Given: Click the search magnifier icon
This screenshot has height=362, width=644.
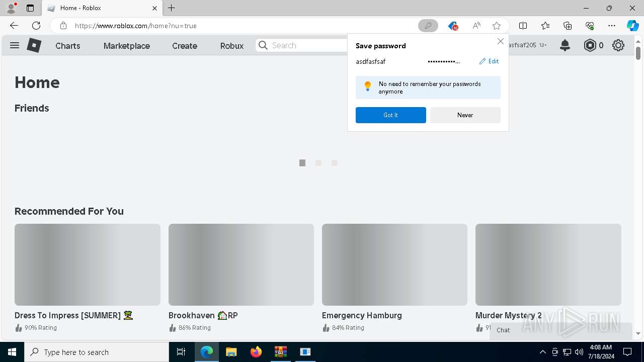Looking at the screenshot, I should point(263,45).
